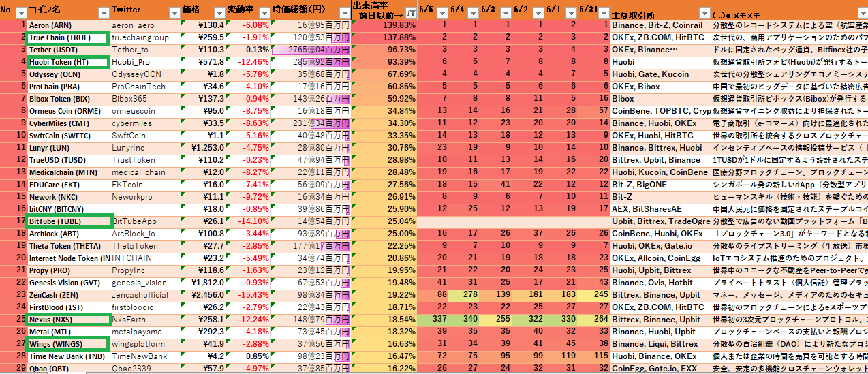Open the 変動率 column filter dropdown
The width and height of the screenshot is (868, 374).
(x=263, y=13)
